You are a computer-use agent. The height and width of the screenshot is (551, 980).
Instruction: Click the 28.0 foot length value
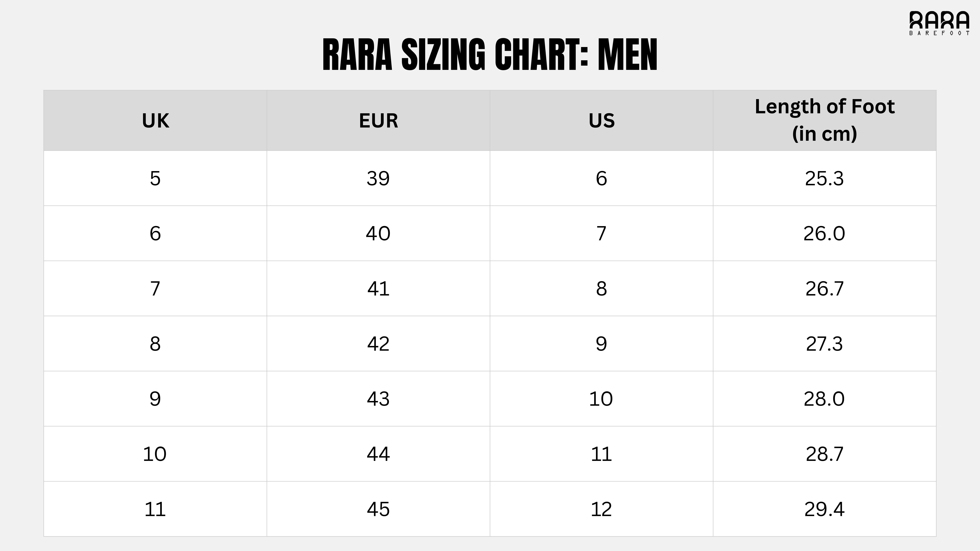pos(824,399)
